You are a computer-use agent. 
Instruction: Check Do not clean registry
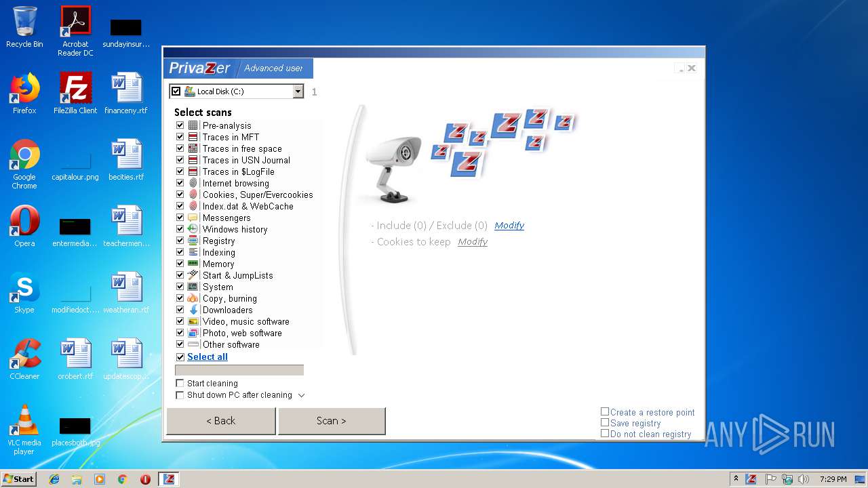605,433
